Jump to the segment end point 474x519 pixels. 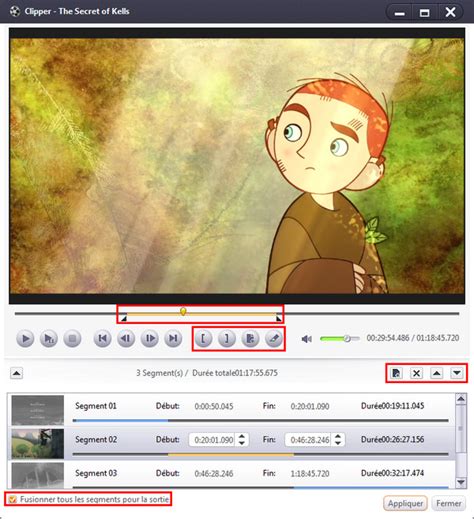pyautogui.click(x=173, y=339)
